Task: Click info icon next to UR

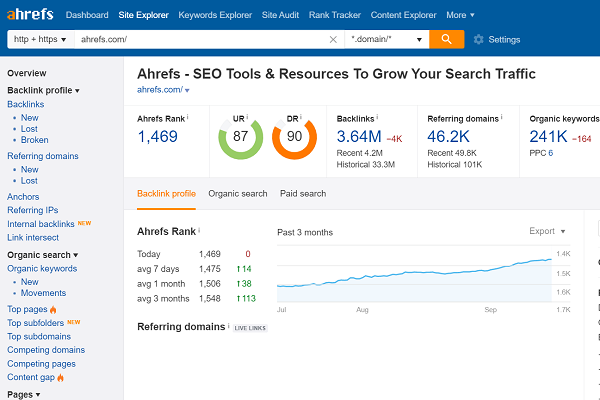Action: point(247,116)
